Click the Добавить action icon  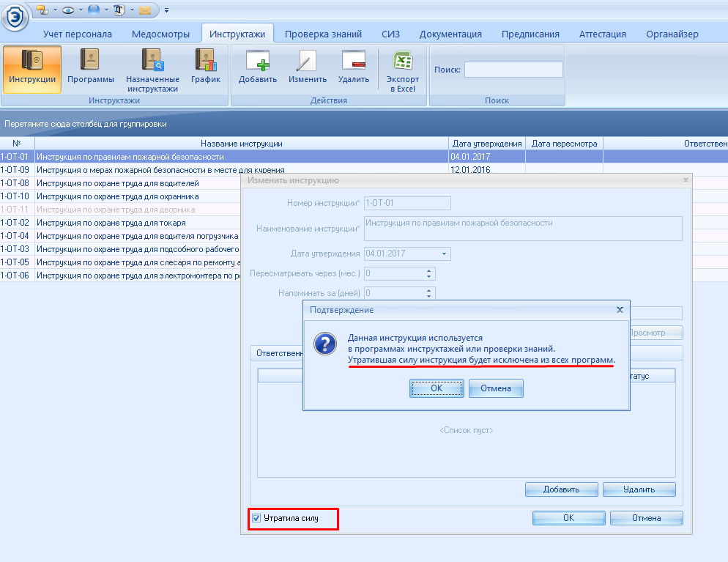(x=257, y=69)
